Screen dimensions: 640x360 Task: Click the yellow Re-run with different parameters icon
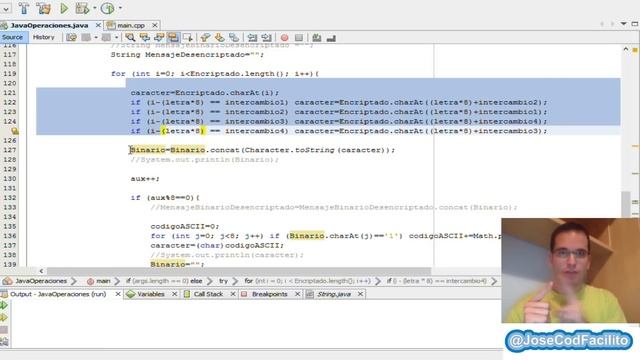(4, 317)
